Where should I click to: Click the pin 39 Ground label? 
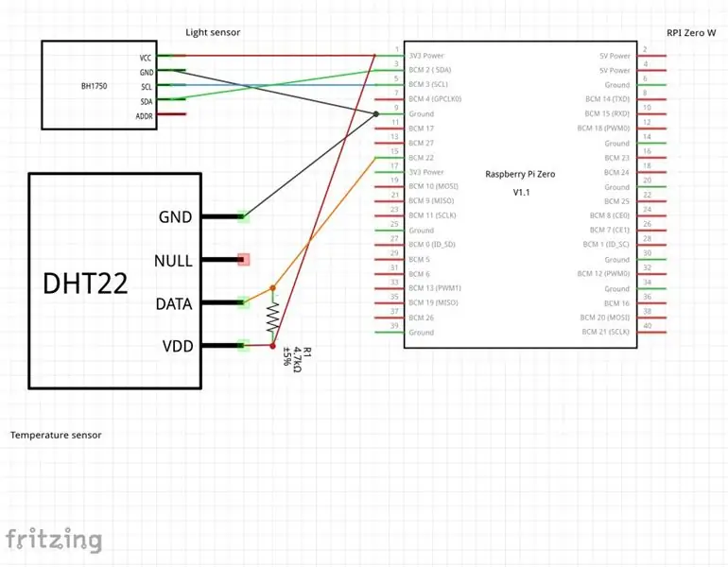[421, 333]
